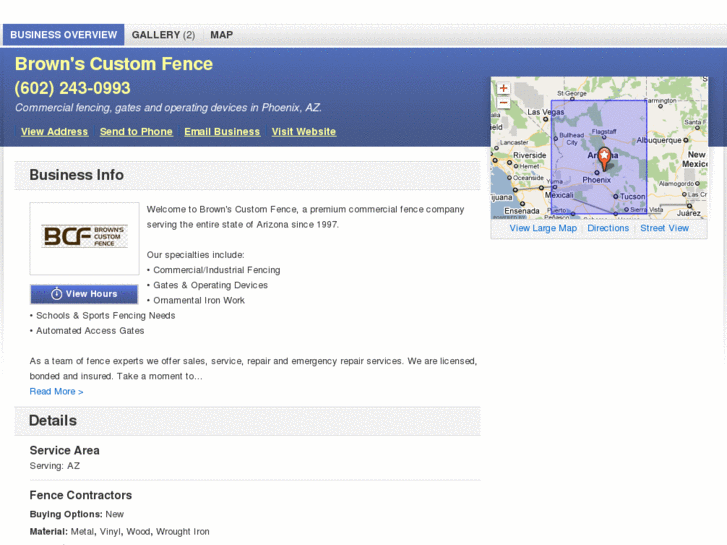This screenshot has width=727, height=545.
Task: Click 'Ornamental Iron Work' bullet text
Action: pos(199,301)
